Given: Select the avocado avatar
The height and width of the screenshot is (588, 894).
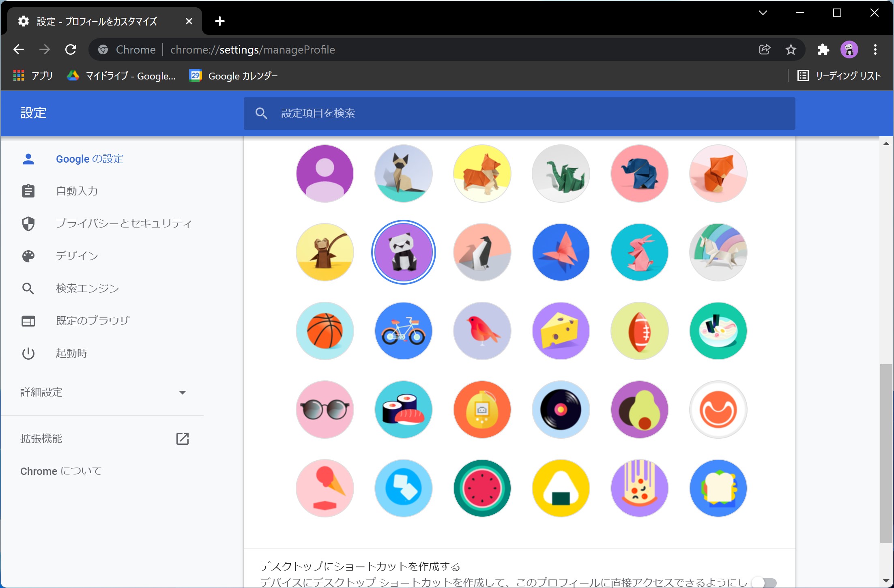Looking at the screenshot, I should 639,410.
